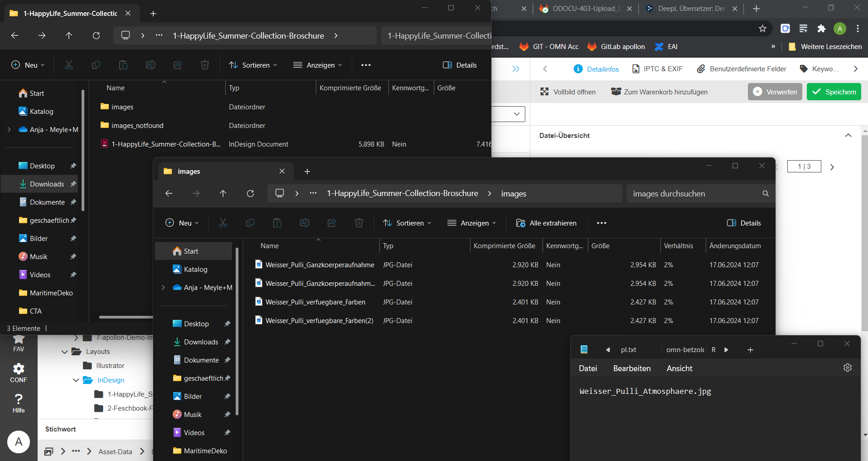Viewport: 868px width, 461px height.
Task: Open the Bearbeiten menu in pl.txt
Action: pos(631,368)
